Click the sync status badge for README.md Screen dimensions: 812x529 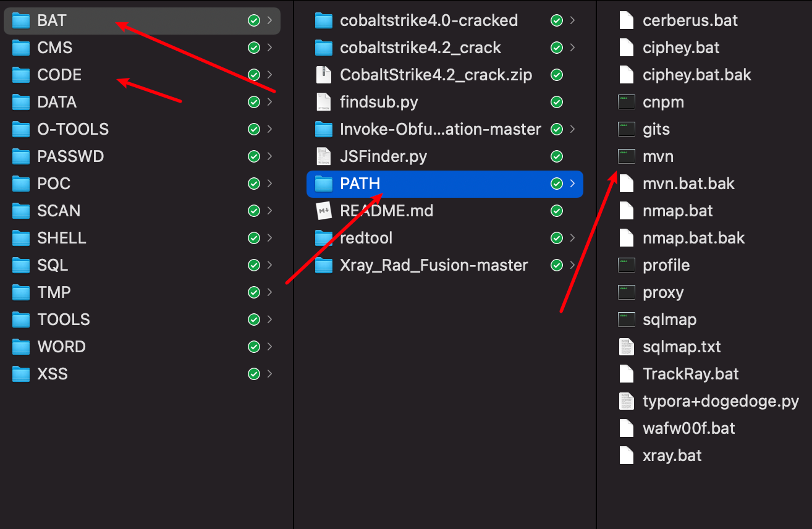point(556,211)
